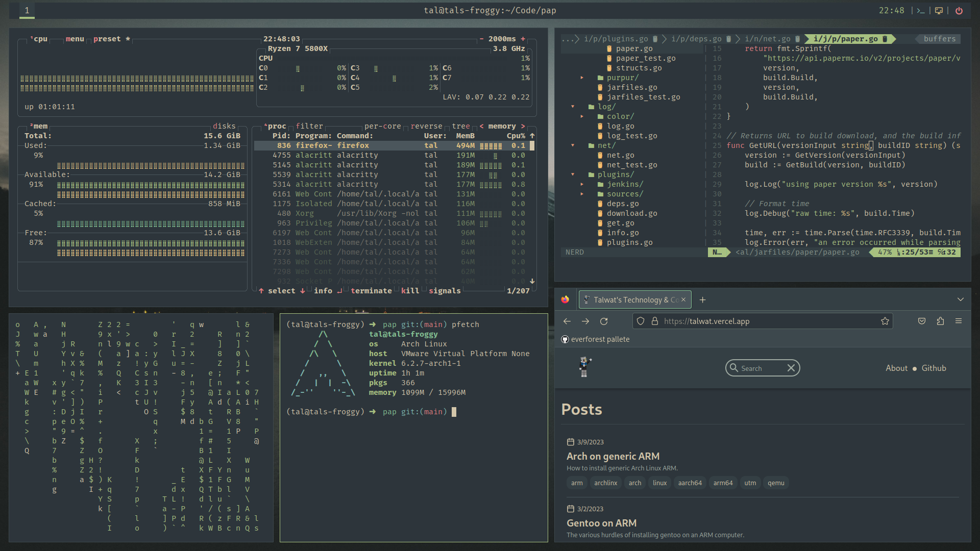Toggle tree view in the proc panel
Screen dimensions: 980x551
[x=461, y=126]
